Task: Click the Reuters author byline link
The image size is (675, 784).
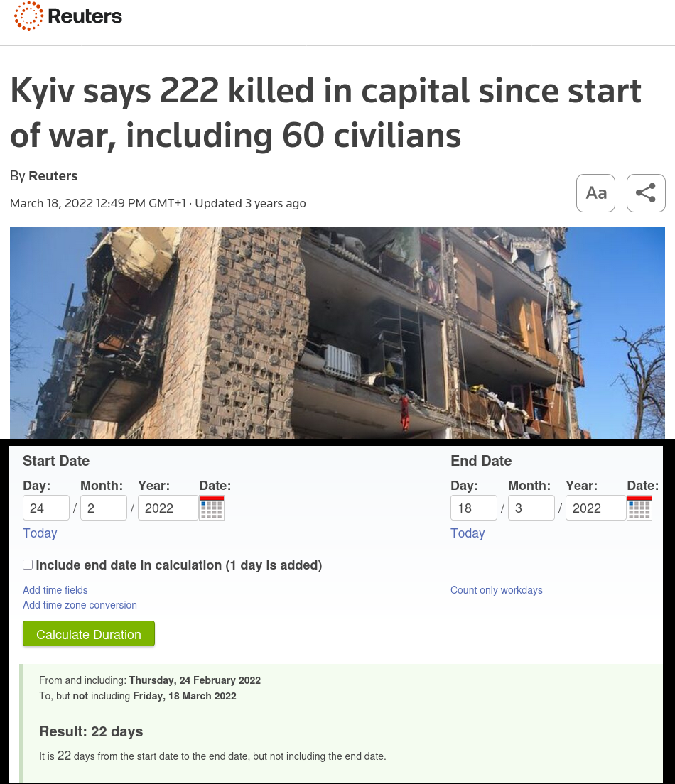Action: click(53, 176)
